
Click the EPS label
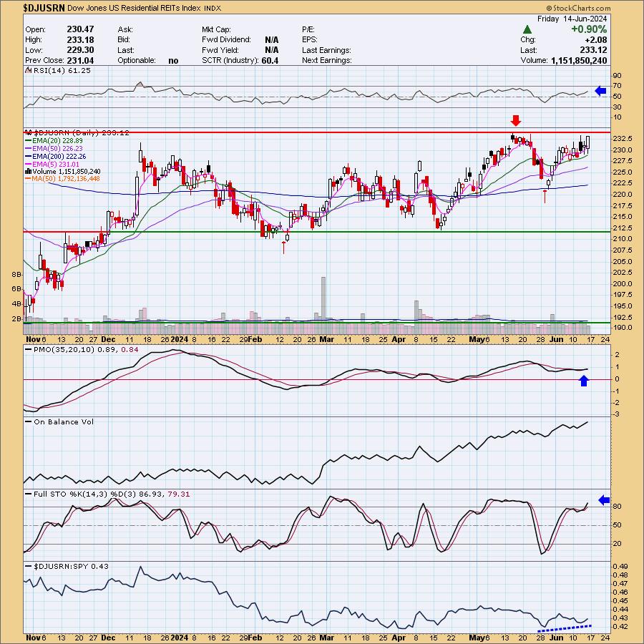(310, 40)
